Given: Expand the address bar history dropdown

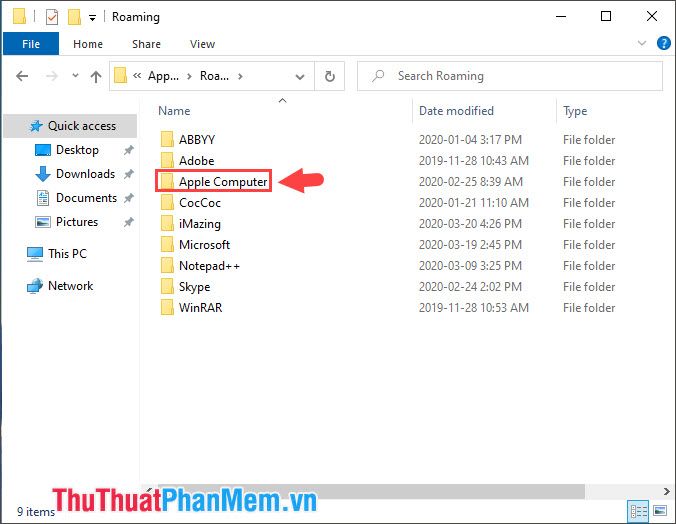Looking at the screenshot, I should point(300,76).
